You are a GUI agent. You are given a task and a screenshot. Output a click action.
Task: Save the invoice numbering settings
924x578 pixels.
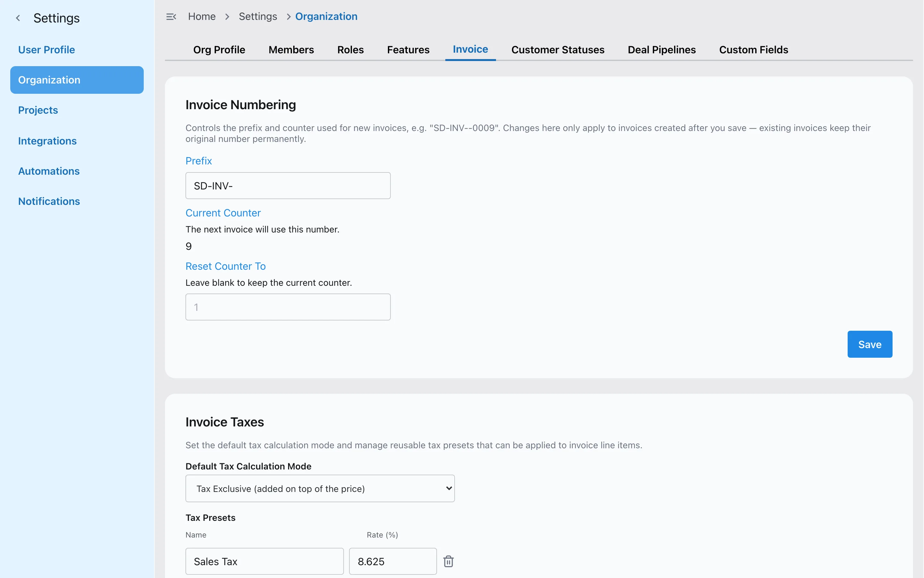click(869, 344)
